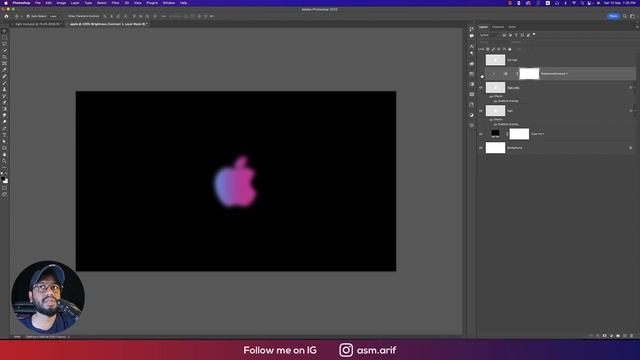The height and width of the screenshot is (360, 640).
Task: Switch to the Paths tab
Action: 512,27
